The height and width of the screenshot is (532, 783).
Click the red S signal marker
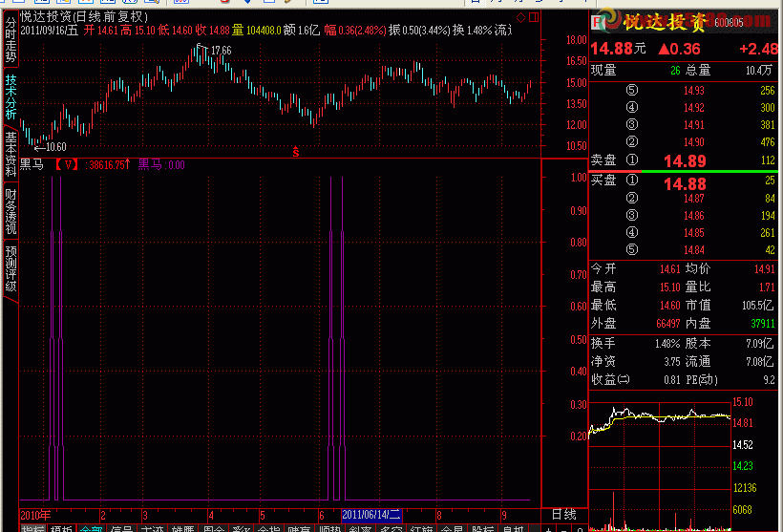(296, 151)
